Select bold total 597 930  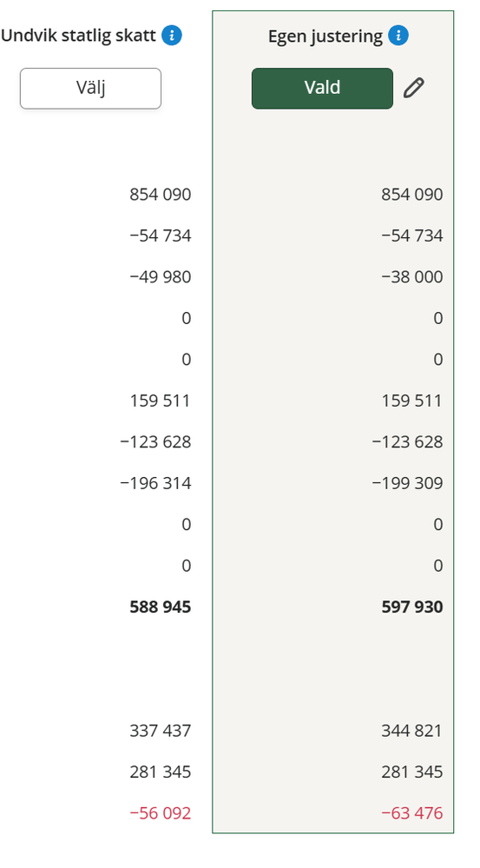pos(412,606)
